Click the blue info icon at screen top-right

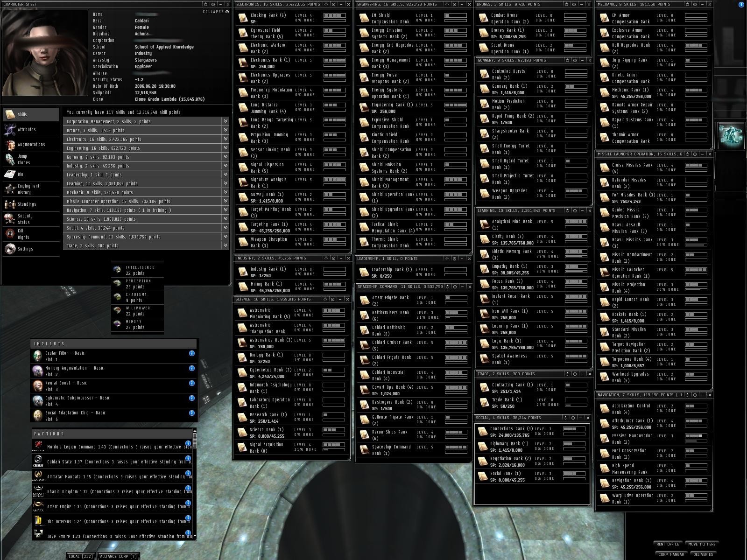741,5
